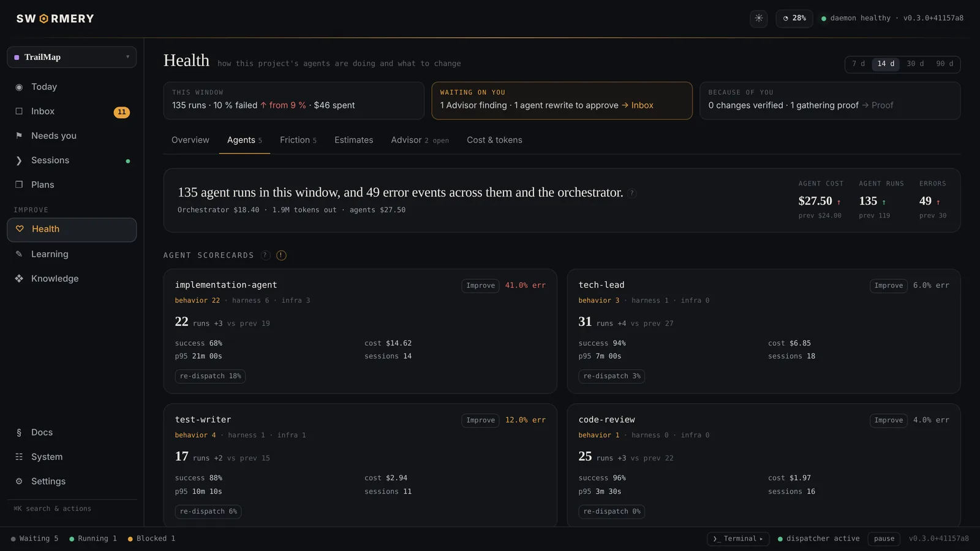The image size is (980, 551).
Task: Open the Inbox sidebar icon
Action: (x=19, y=111)
